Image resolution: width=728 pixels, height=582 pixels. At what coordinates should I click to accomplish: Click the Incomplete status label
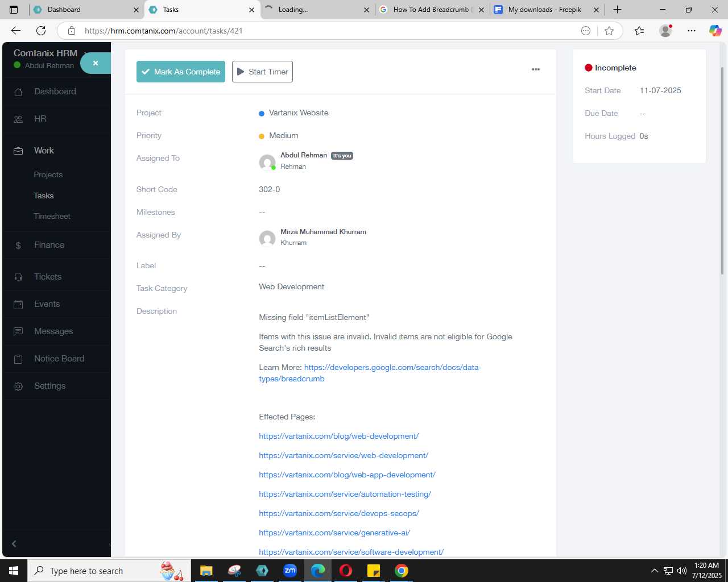(615, 68)
